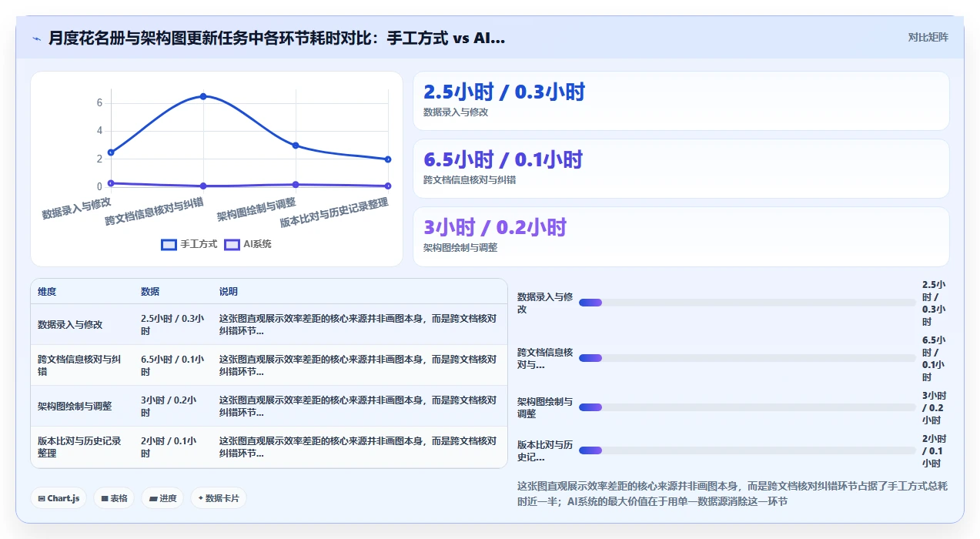
Task: Click x-axis label 版本比对与历史记录整理 in chart
Action: pyautogui.click(x=334, y=213)
